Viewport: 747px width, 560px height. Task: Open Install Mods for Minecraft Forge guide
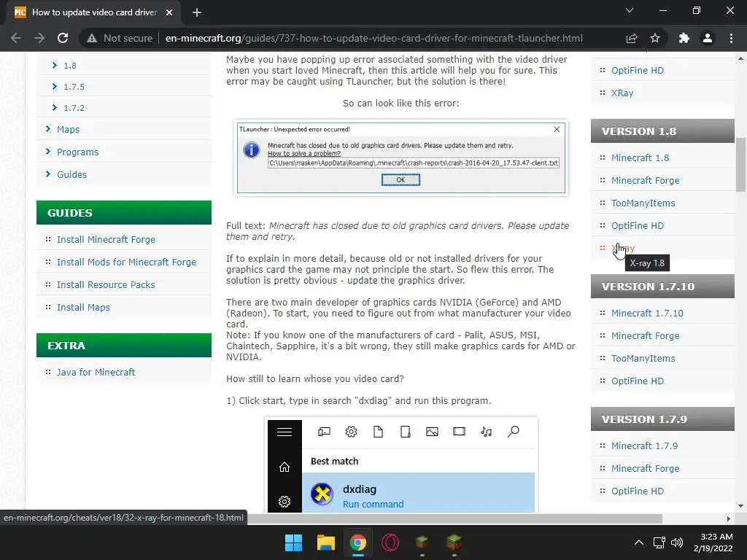tap(126, 262)
